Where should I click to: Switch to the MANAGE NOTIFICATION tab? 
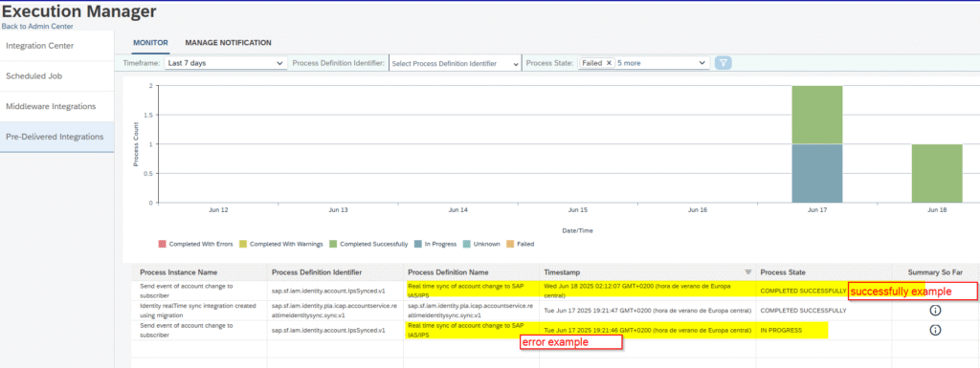click(x=228, y=43)
